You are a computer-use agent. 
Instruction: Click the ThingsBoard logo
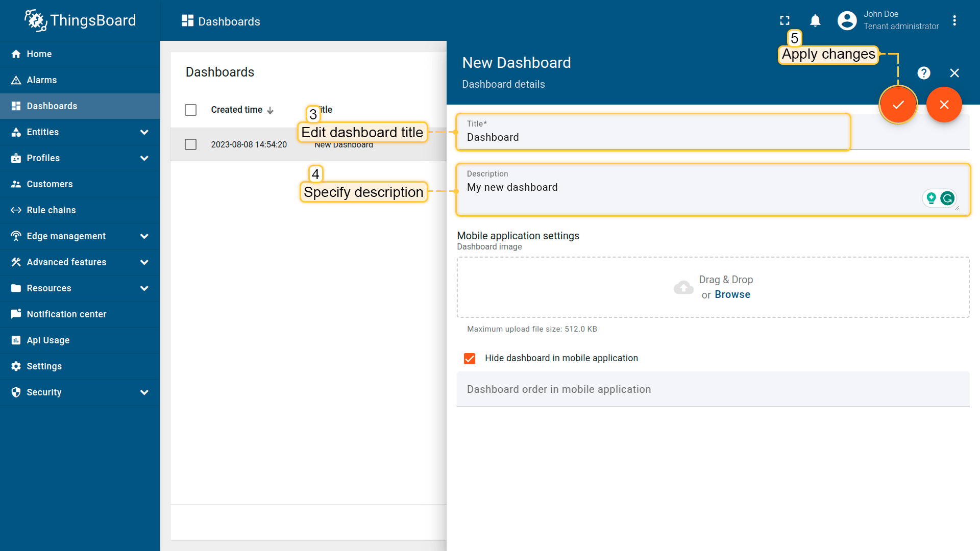(80, 20)
